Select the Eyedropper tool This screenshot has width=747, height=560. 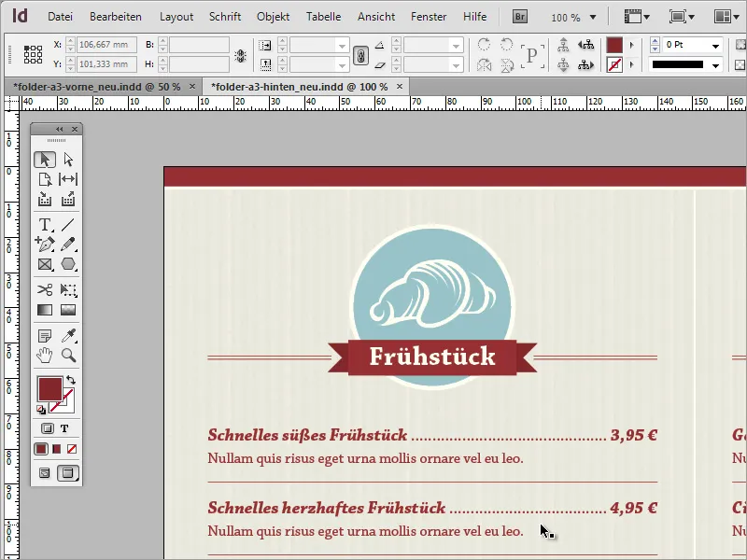click(68, 336)
